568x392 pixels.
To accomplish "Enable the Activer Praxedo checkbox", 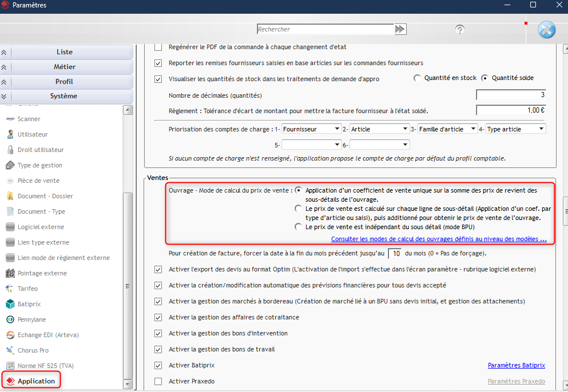I will click(x=158, y=381).
